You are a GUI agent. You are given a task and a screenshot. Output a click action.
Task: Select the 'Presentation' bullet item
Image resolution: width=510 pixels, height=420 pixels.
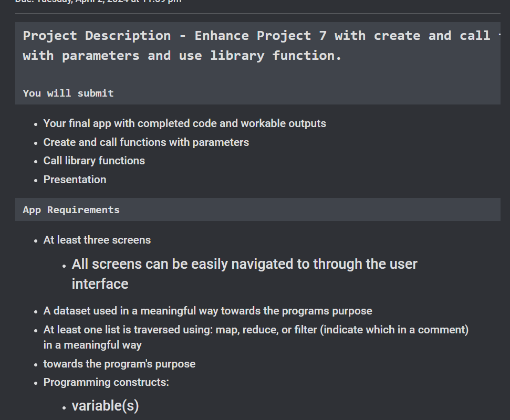pos(75,179)
